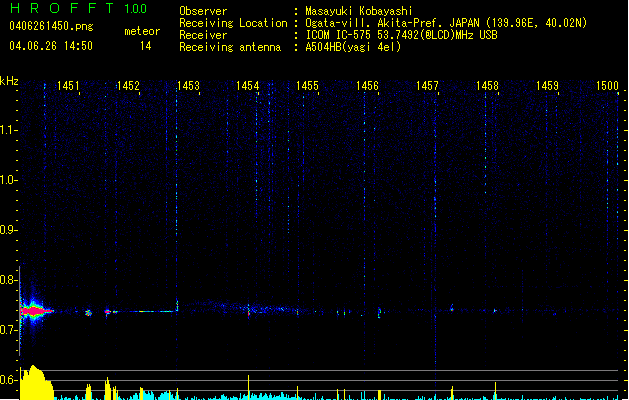629x400 pixels.
Task: Click the 1452 time marker
Action: click(128, 86)
